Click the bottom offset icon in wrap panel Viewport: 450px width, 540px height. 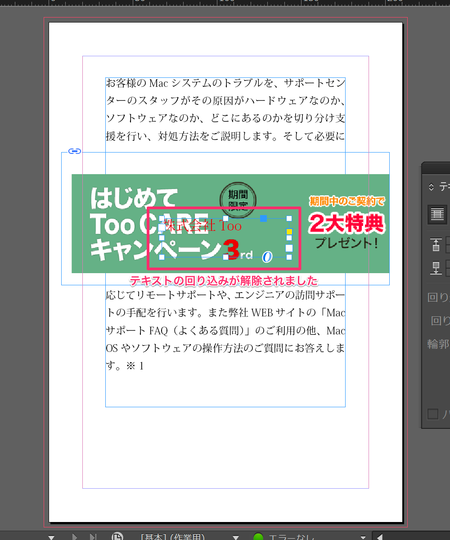point(436,268)
